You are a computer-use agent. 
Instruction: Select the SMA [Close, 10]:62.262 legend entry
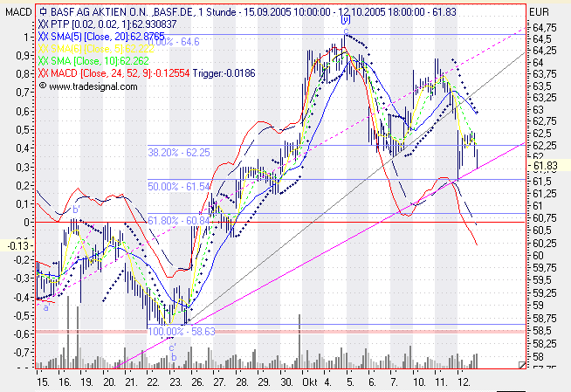[100, 61]
